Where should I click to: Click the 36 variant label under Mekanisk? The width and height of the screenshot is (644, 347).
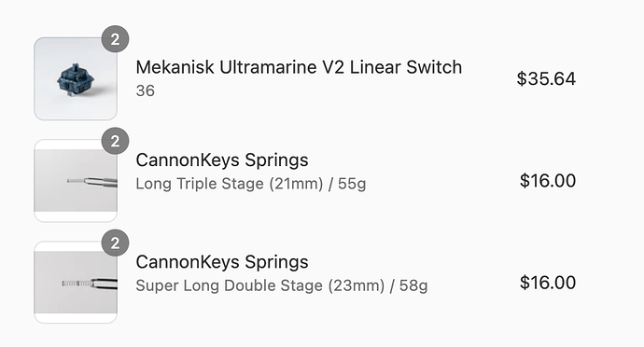(146, 90)
